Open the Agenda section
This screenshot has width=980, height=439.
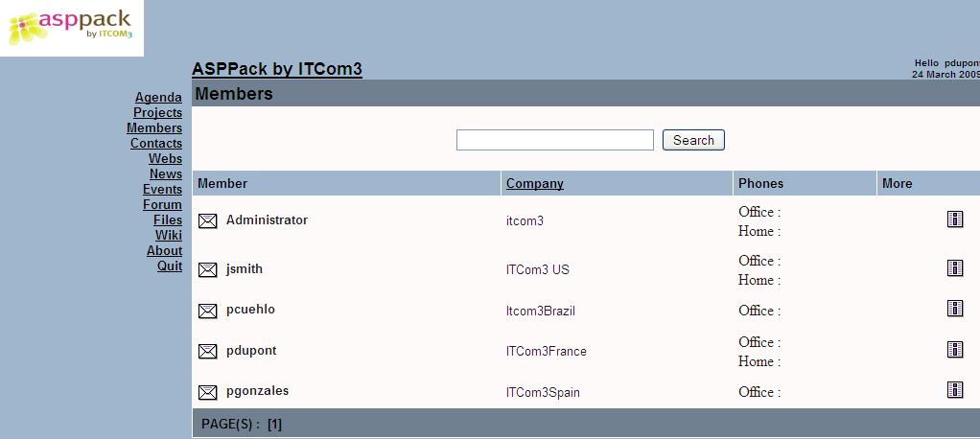point(159,98)
